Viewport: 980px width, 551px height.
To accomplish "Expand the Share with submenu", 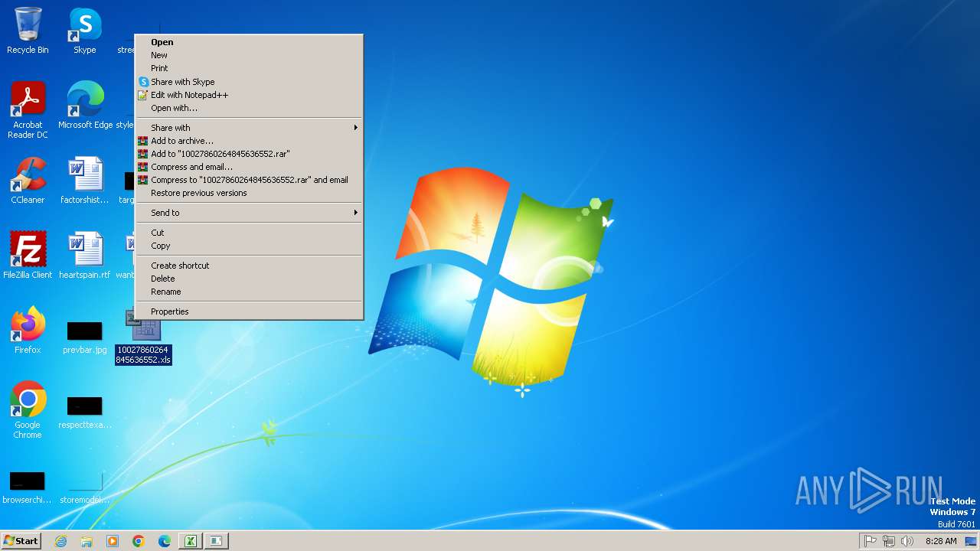I will [x=249, y=128].
